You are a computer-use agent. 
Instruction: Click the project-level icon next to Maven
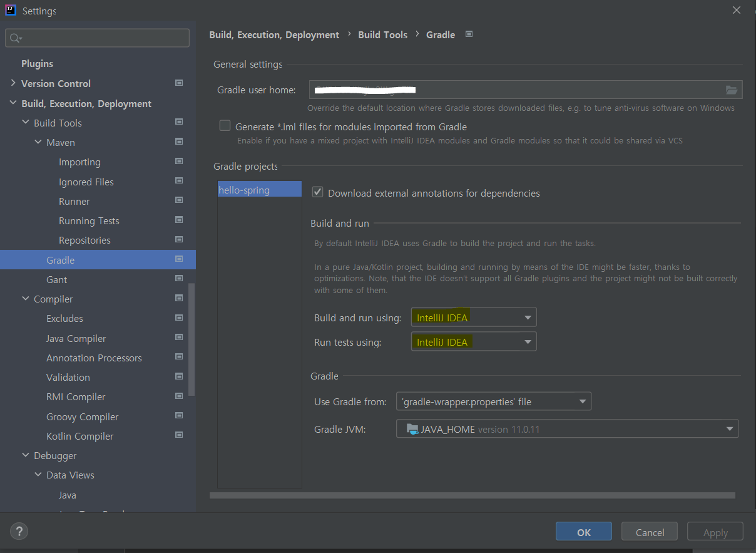tap(179, 142)
